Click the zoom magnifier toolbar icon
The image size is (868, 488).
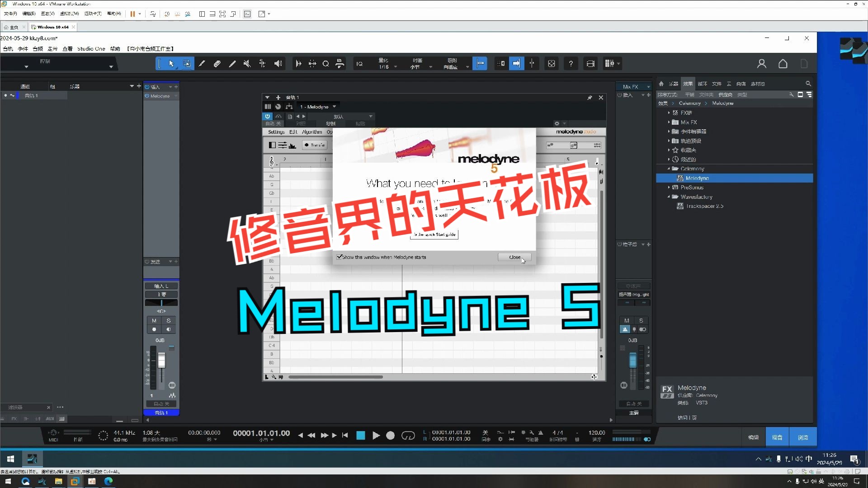pyautogui.click(x=325, y=64)
